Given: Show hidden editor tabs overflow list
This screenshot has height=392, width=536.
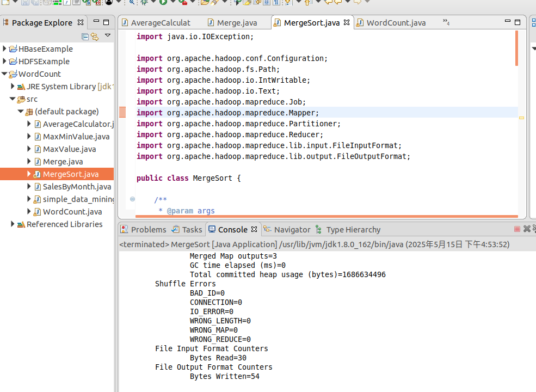Looking at the screenshot, I should 446,22.
